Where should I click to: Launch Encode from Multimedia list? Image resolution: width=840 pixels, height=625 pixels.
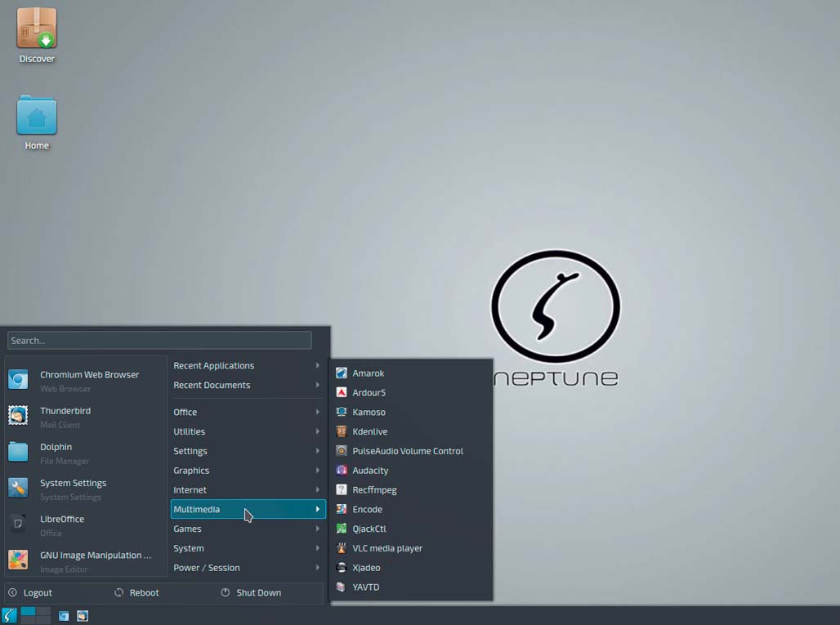point(411,509)
